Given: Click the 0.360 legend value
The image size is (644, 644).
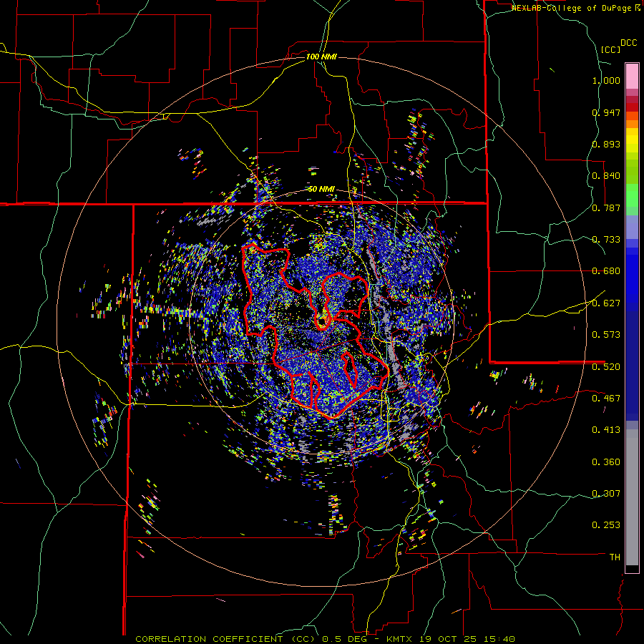Looking at the screenshot, I should (x=606, y=462).
